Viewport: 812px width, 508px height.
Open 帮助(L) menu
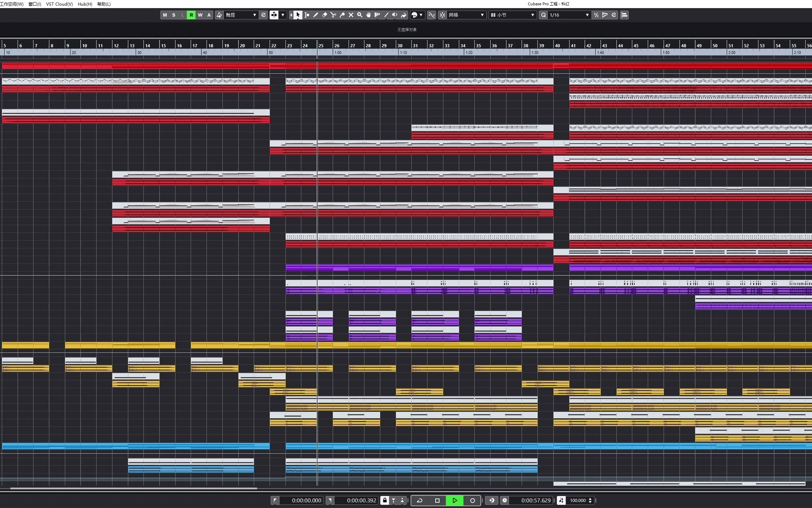(104, 4)
